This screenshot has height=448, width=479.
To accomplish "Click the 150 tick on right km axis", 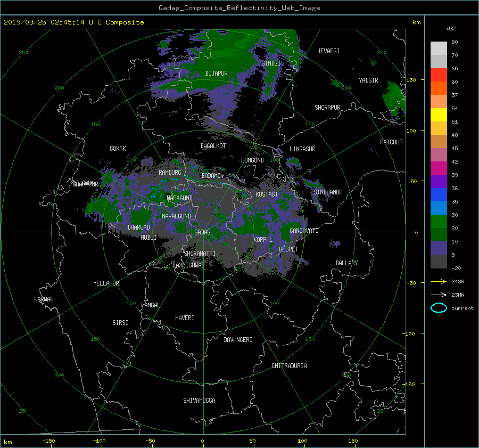I will [411, 80].
